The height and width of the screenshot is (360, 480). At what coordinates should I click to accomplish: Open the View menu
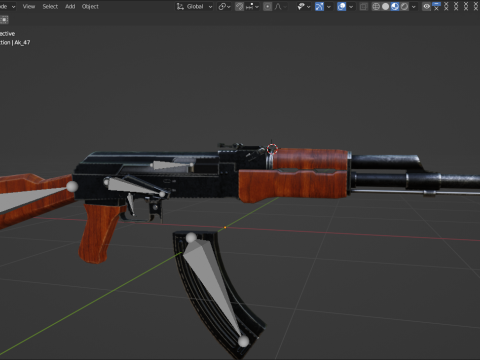pyautogui.click(x=29, y=6)
